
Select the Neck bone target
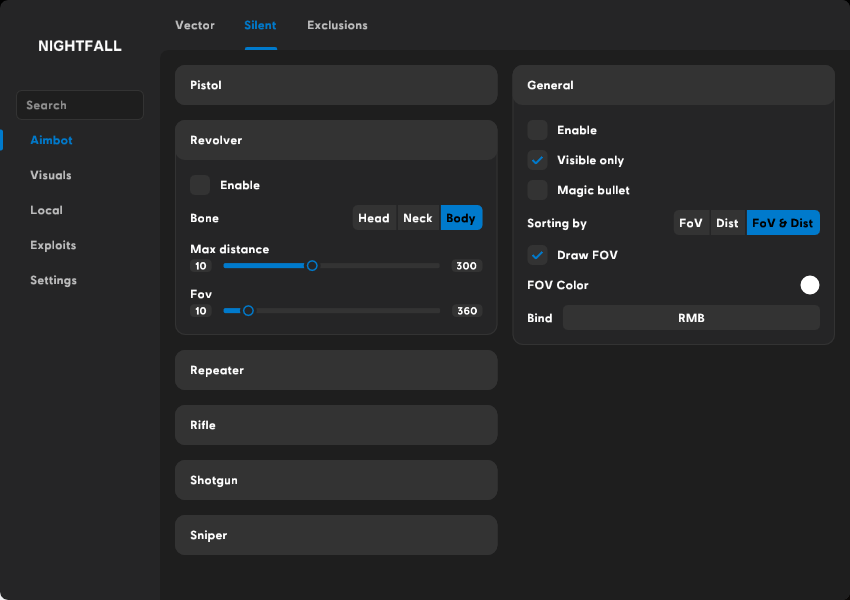(x=417, y=217)
